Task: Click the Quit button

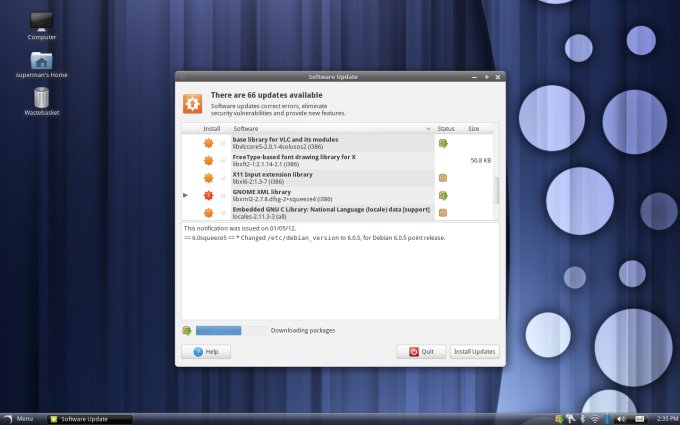Action: click(421, 352)
